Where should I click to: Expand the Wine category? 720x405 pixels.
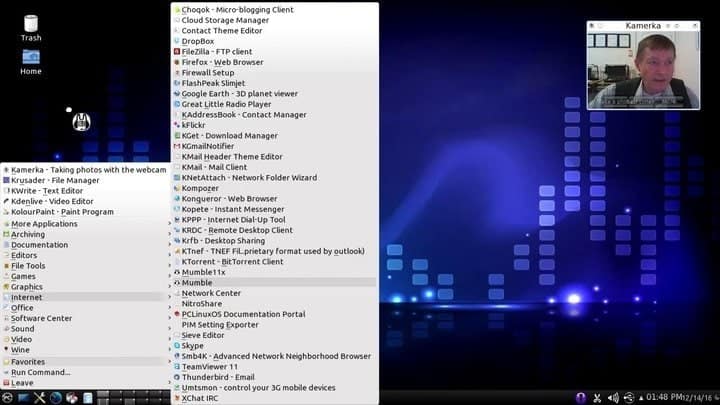[x=85, y=349]
